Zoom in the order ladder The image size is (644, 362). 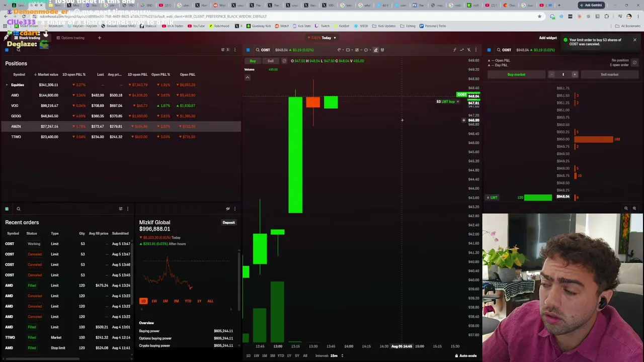[x=634, y=208]
